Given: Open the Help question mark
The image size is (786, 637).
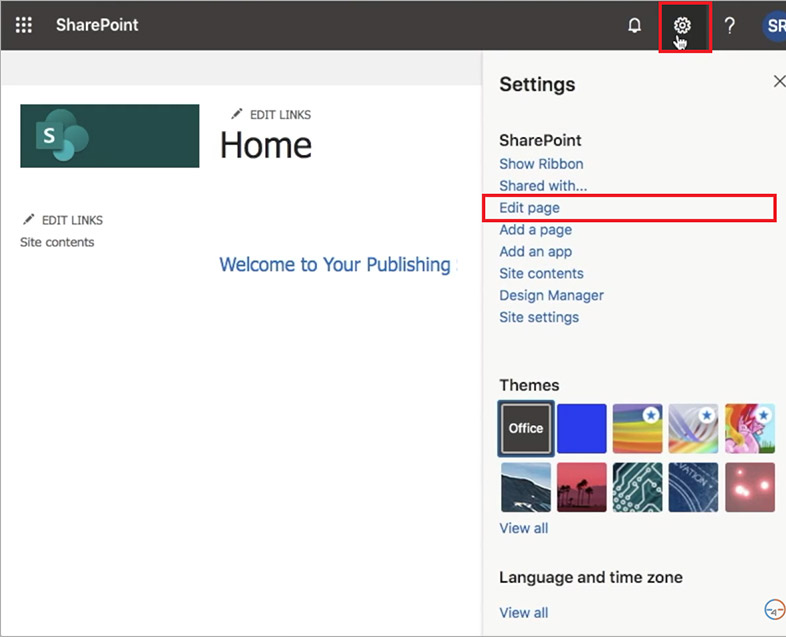Looking at the screenshot, I should pos(730,25).
